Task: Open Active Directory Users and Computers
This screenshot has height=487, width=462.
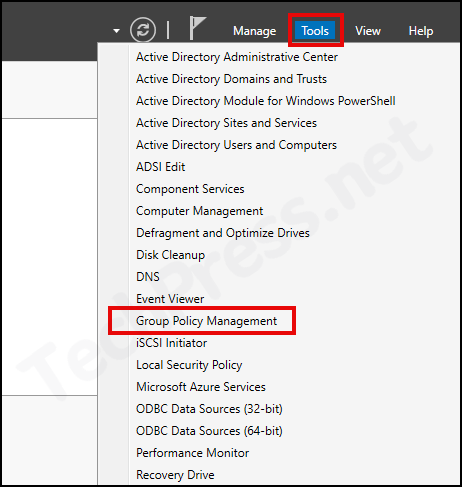Action: click(236, 145)
